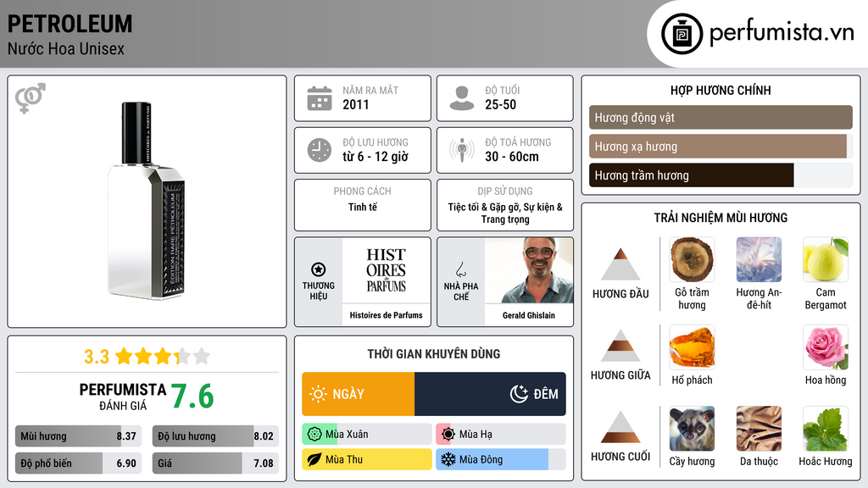This screenshot has width=868, height=488.
Task: Select the Hoắc Hương patchouli note image
Action: tap(826, 429)
